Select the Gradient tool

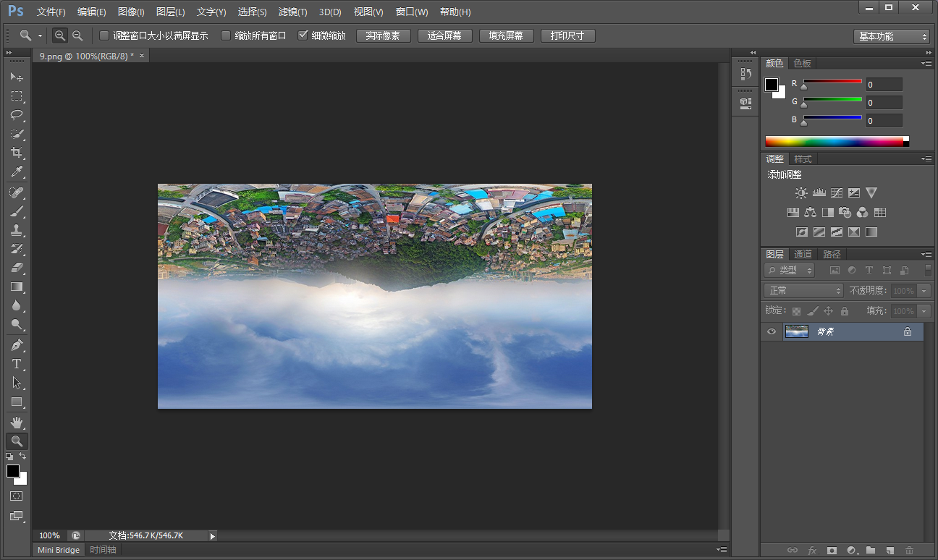[17, 287]
